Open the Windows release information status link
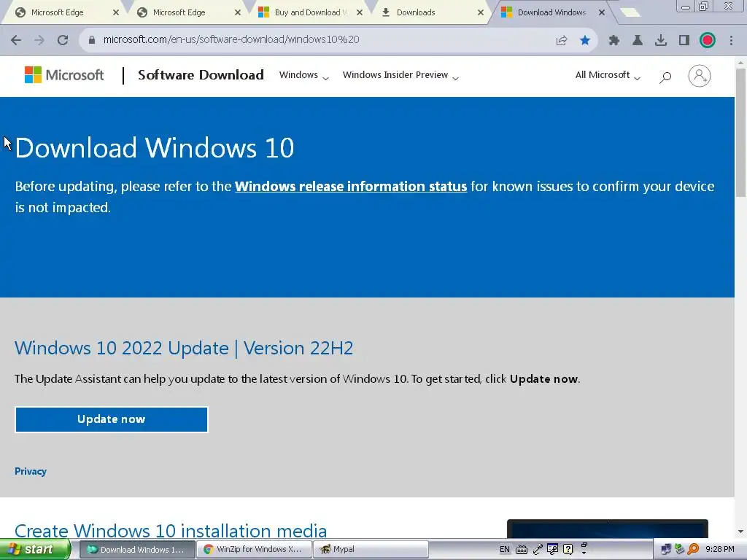The image size is (747, 560). [x=351, y=186]
